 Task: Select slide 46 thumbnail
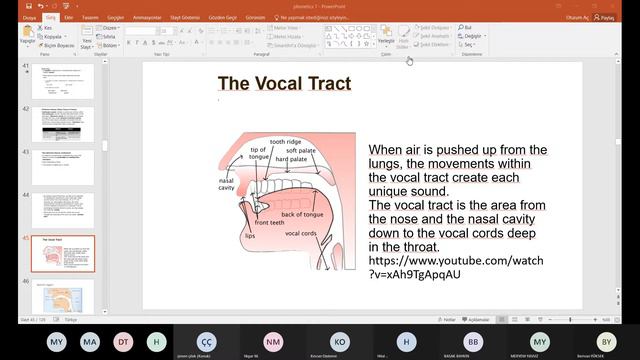coord(63,297)
